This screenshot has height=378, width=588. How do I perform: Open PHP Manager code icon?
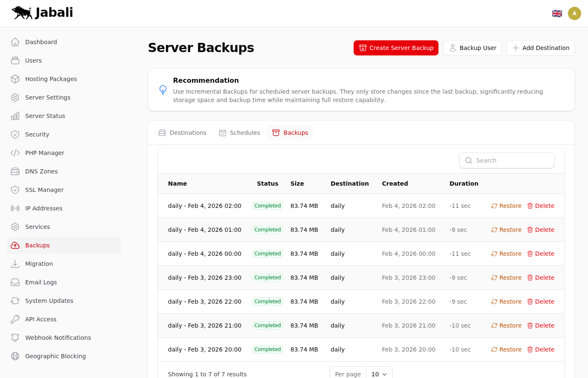15,153
